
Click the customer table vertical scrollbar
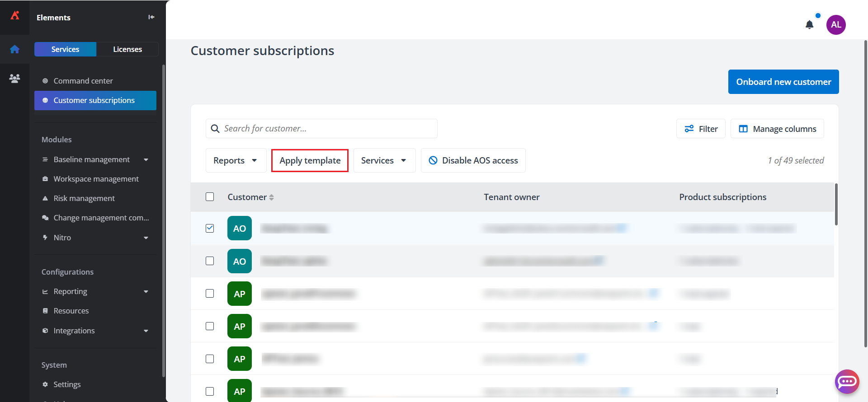836,204
